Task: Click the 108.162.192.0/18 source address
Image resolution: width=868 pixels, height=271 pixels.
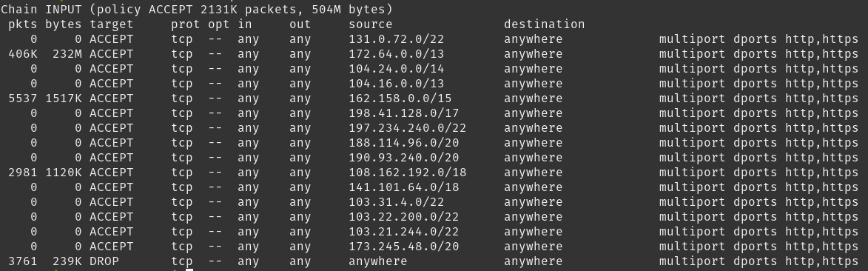Action: (408, 173)
